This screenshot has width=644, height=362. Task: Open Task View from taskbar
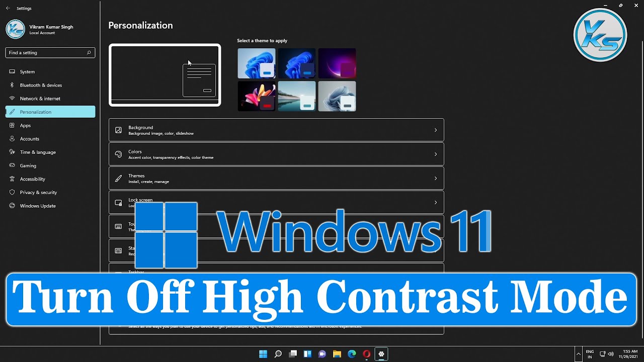tap(293, 354)
